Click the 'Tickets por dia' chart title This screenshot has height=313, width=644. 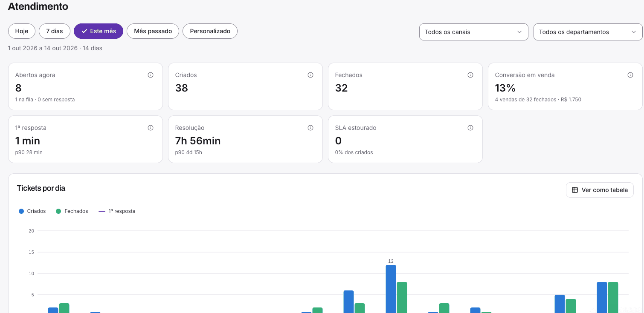(x=41, y=188)
